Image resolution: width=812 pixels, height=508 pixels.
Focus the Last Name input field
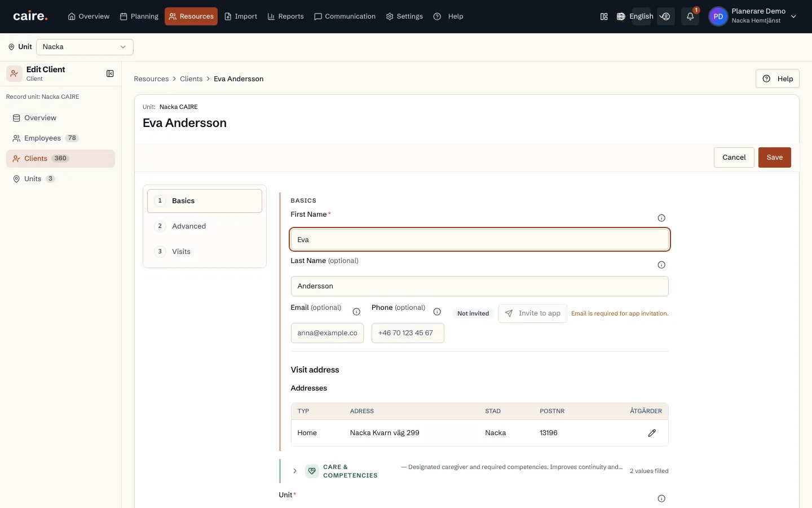tap(480, 286)
